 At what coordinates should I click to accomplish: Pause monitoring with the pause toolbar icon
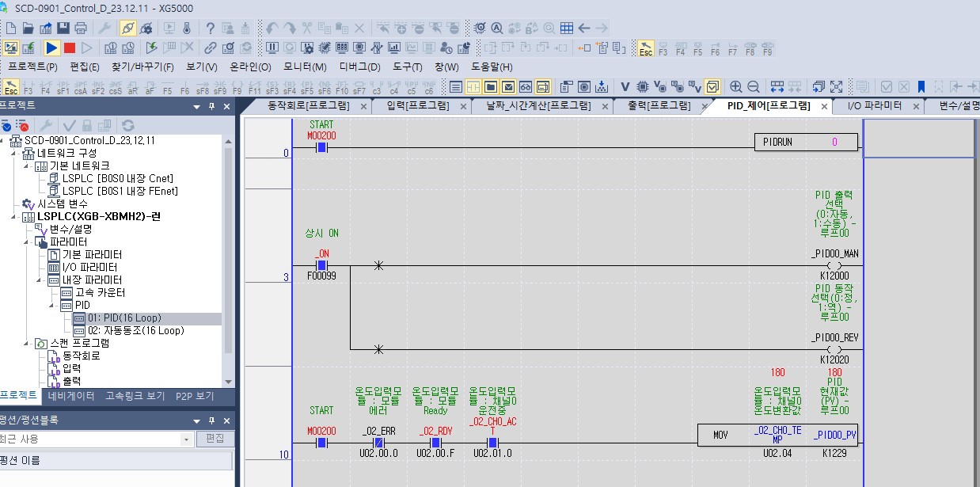(x=272, y=48)
